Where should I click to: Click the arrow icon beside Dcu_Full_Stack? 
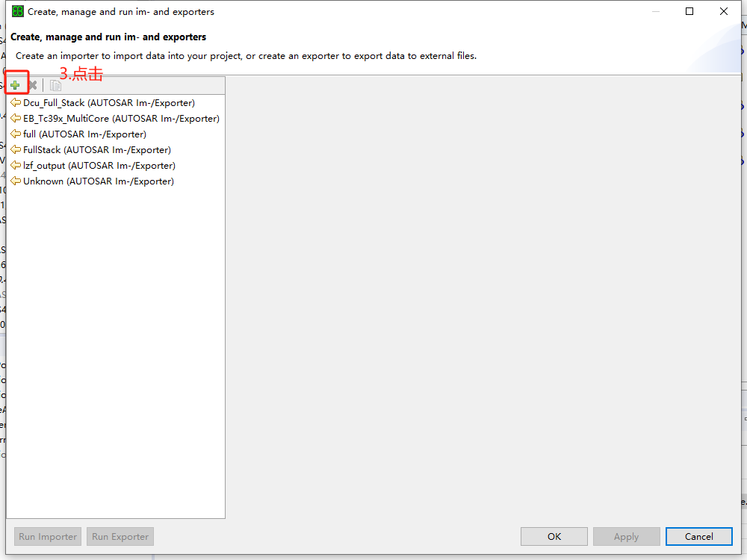16,103
